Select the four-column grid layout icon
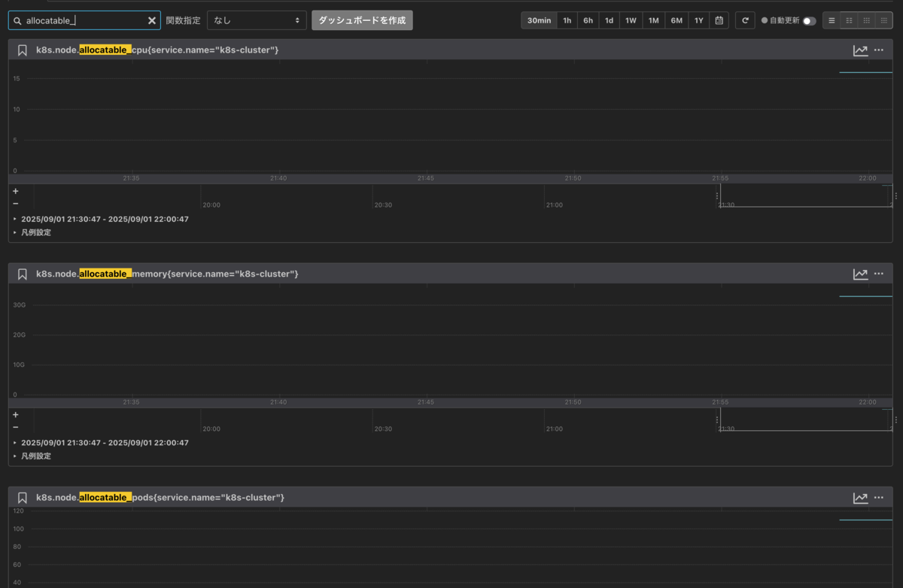903x588 pixels. [x=886, y=20]
